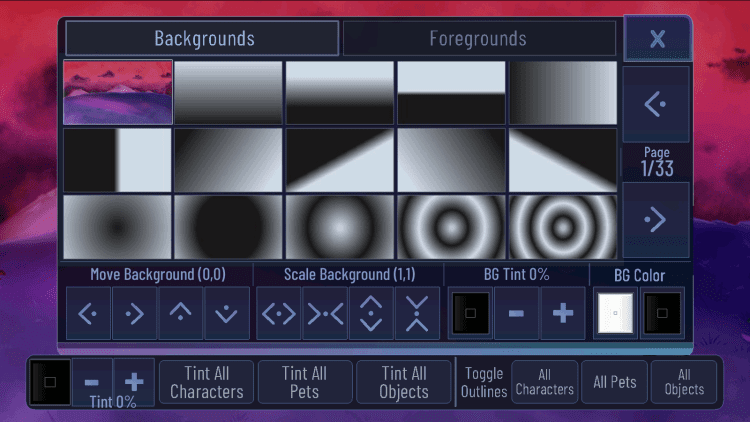Select the left-to-right dark fade background
The width and height of the screenshot is (750, 422).
pos(562,92)
